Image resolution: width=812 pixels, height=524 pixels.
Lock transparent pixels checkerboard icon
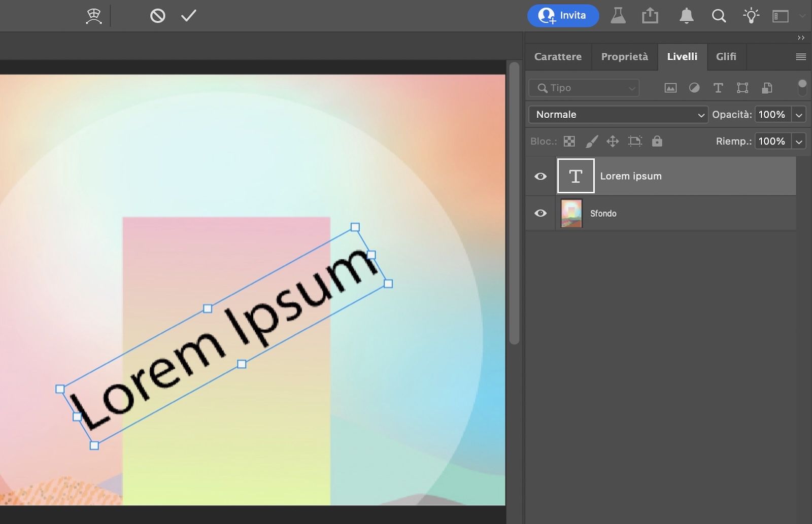coord(569,141)
